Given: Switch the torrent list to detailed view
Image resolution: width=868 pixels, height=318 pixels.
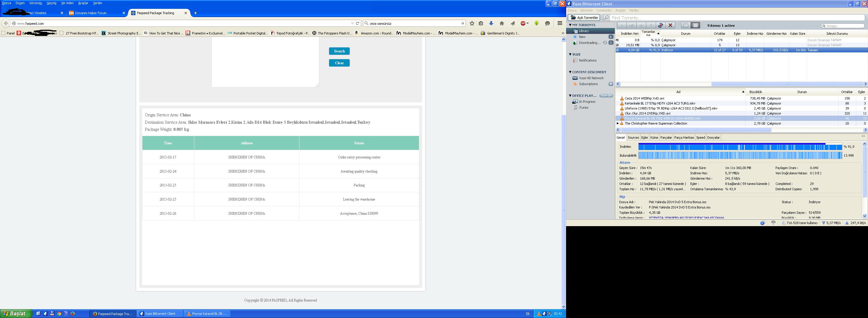Looking at the screenshot, I should [x=695, y=25].
